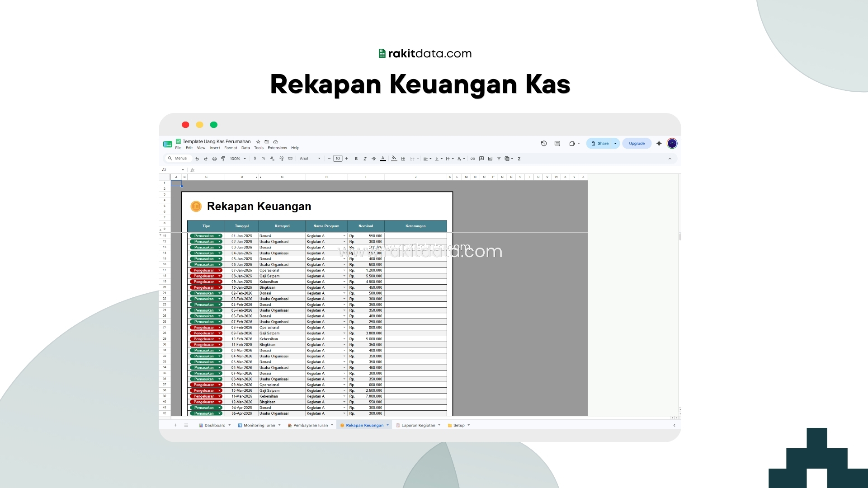Click the Upgrade button
Viewport: 868px width, 488px height.
tap(637, 143)
